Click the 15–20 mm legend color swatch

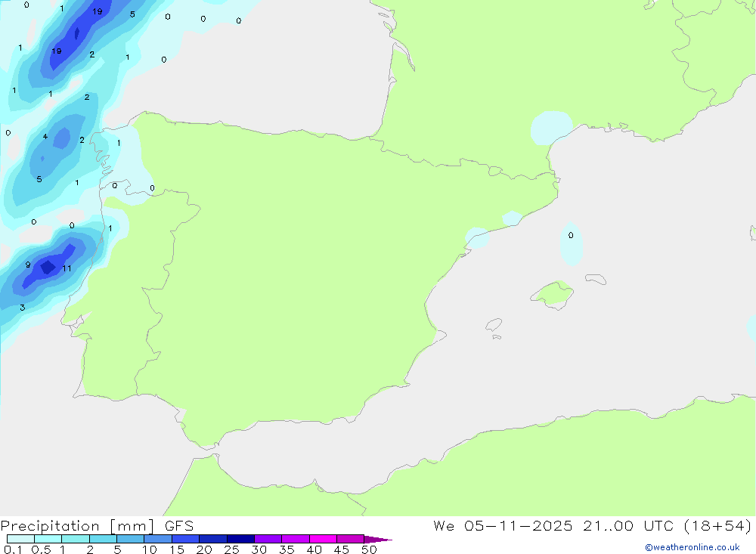tap(186, 539)
